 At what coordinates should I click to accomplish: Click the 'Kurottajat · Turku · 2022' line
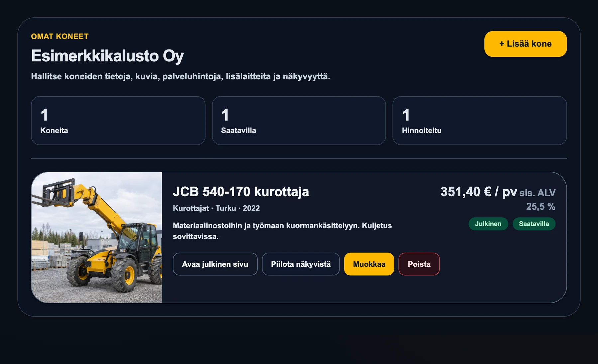216,208
